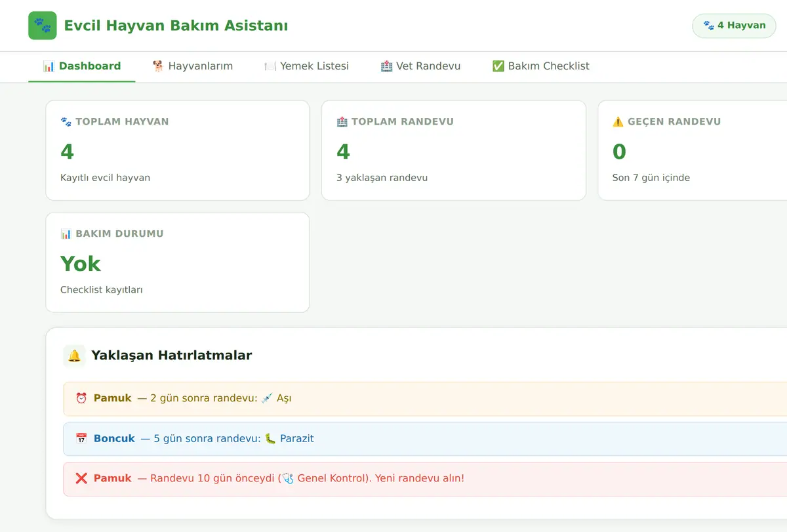Click the "Son 7 gün içinde" text

pyautogui.click(x=651, y=178)
